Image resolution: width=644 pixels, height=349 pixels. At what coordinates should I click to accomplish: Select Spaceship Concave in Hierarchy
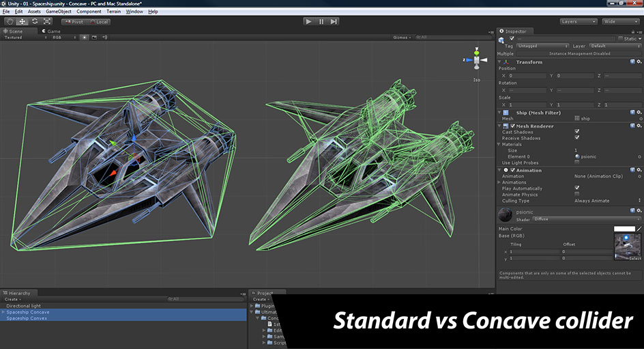pos(27,312)
